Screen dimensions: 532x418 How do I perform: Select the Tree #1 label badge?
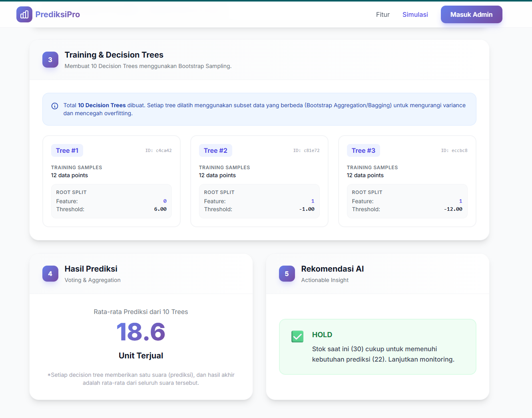tap(67, 150)
